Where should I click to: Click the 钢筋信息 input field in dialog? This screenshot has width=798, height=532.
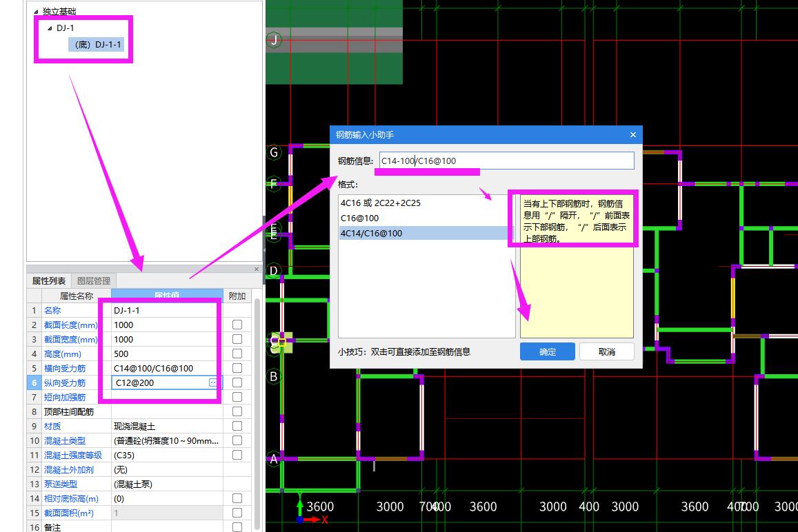point(506,161)
